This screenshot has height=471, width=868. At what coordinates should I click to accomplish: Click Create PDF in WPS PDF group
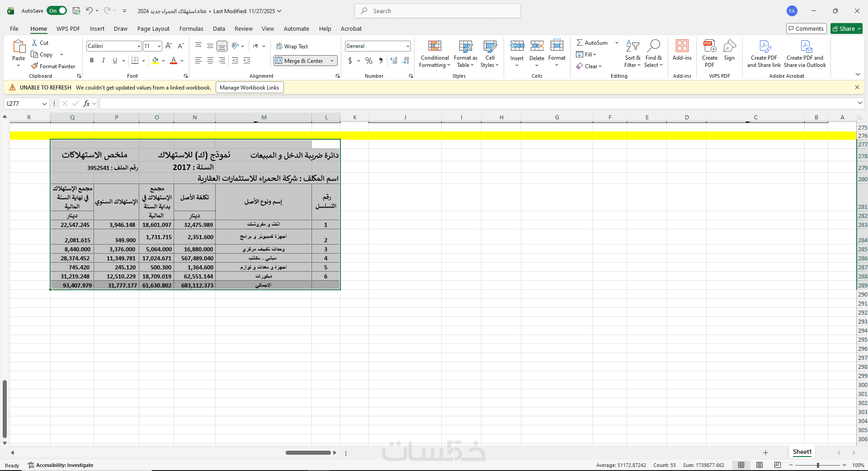tap(710, 54)
